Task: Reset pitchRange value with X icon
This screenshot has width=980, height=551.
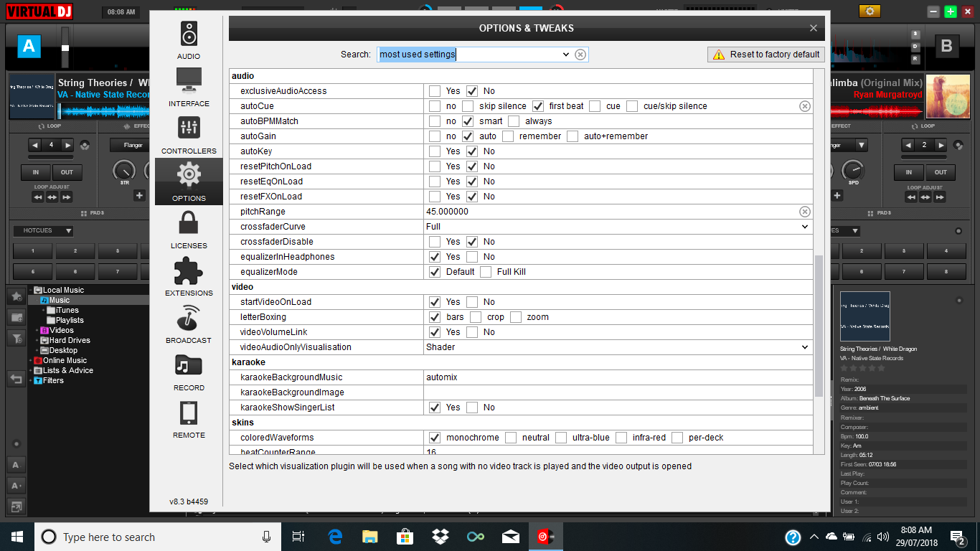Action: (x=805, y=212)
